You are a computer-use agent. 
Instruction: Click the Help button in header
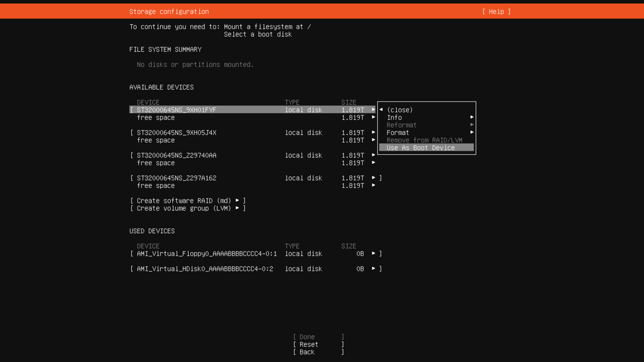pyautogui.click(x=496, y=12)
